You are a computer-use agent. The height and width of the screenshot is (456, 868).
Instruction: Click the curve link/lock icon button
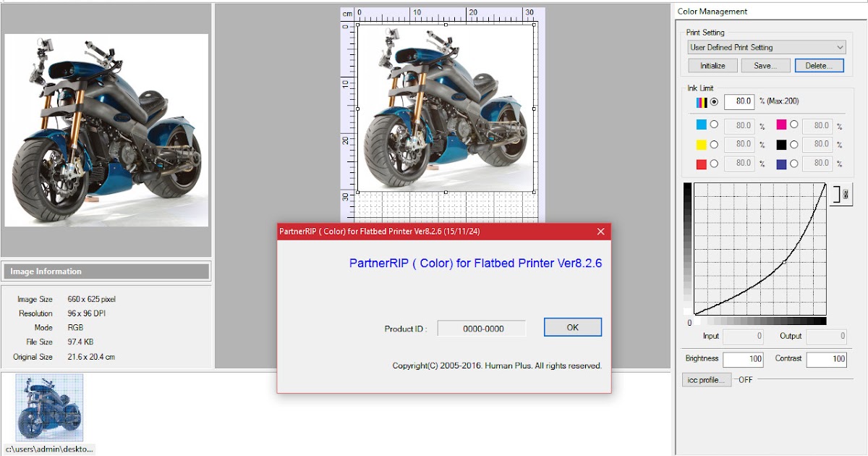coord(842,194)
